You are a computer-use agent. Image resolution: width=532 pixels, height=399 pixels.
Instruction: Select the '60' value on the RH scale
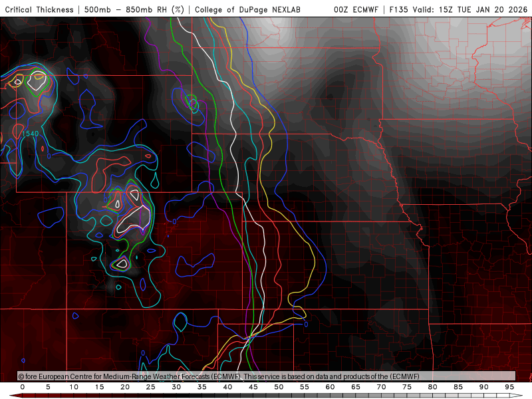[x=330, y=387]
